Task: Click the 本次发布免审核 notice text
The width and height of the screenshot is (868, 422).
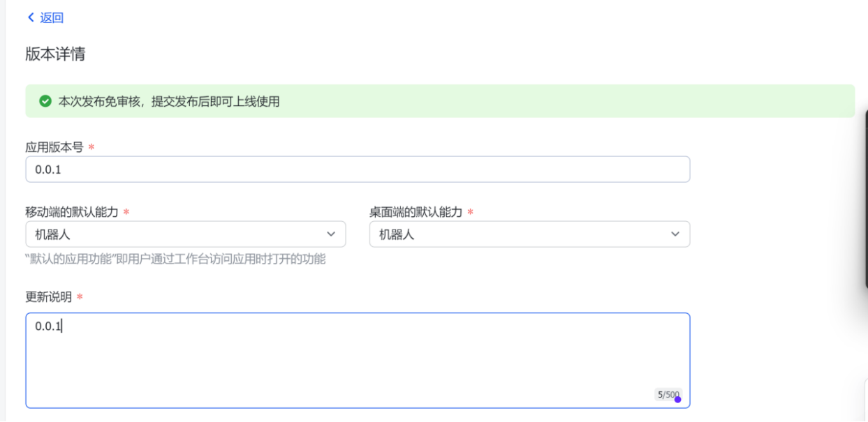Action: (x=169, y=101)
